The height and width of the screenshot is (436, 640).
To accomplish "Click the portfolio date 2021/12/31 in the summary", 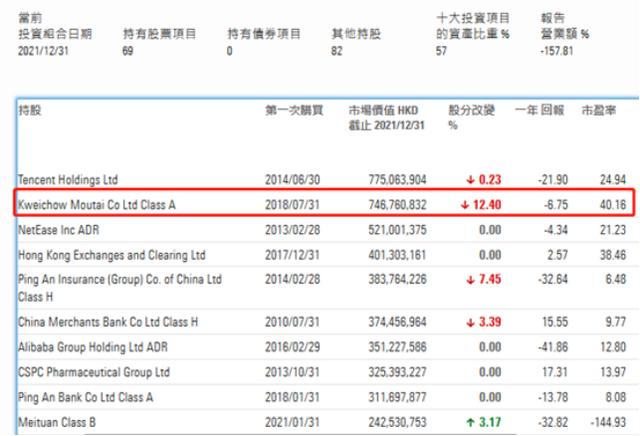I will 43,49.
